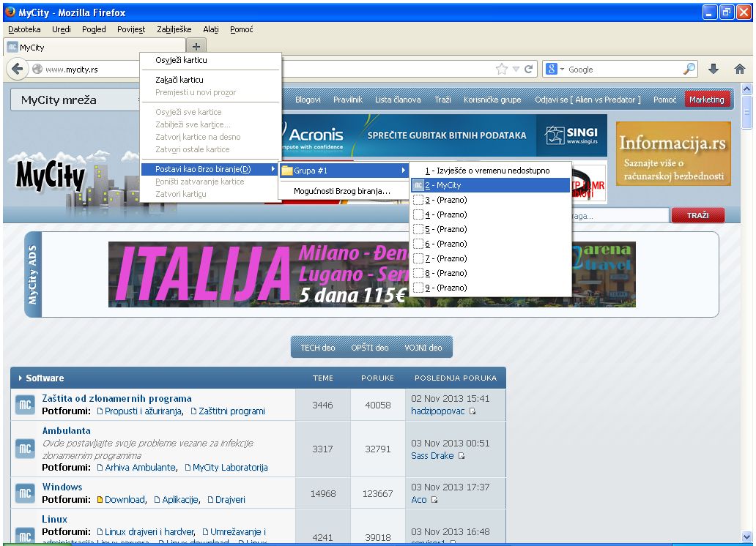Click the Google search engine icon

click(x=552, y=69)
